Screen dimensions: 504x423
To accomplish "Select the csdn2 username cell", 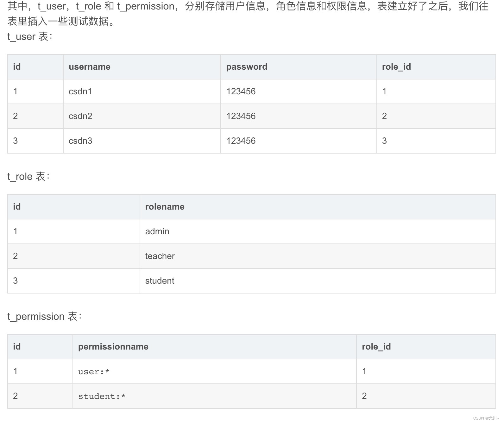I will coord(142,116).
